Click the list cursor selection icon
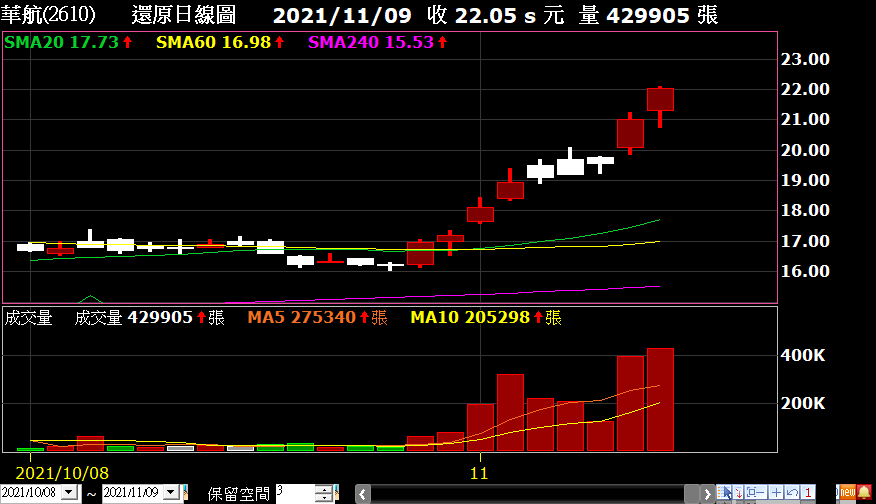The height and width of the screenshot is (504, 876). pos(724,492)
